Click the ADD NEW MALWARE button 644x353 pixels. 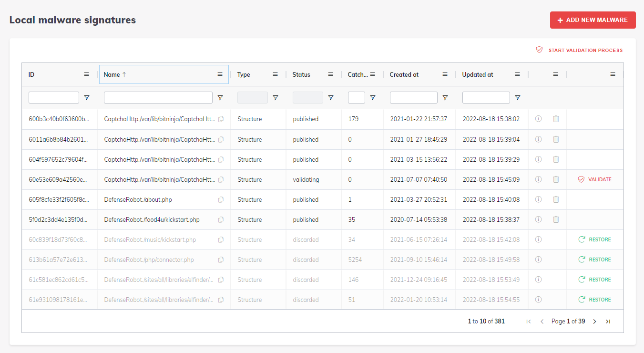pos(593,20)
